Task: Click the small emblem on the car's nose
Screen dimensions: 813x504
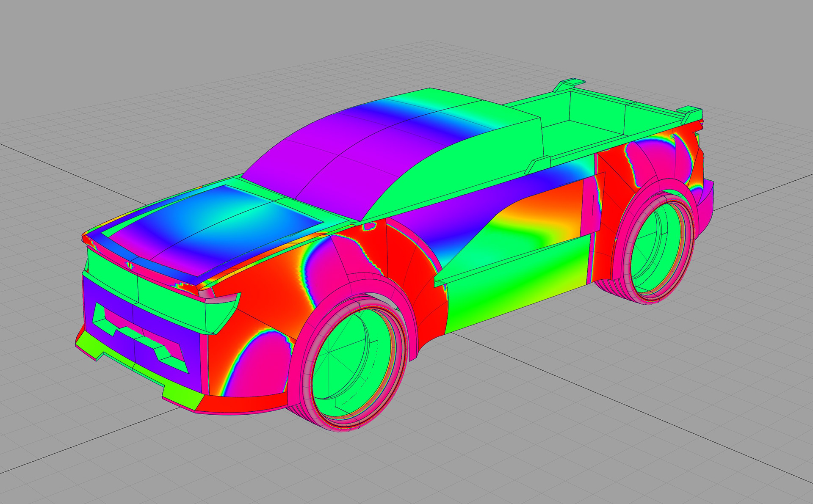Action: coord(130,266)
